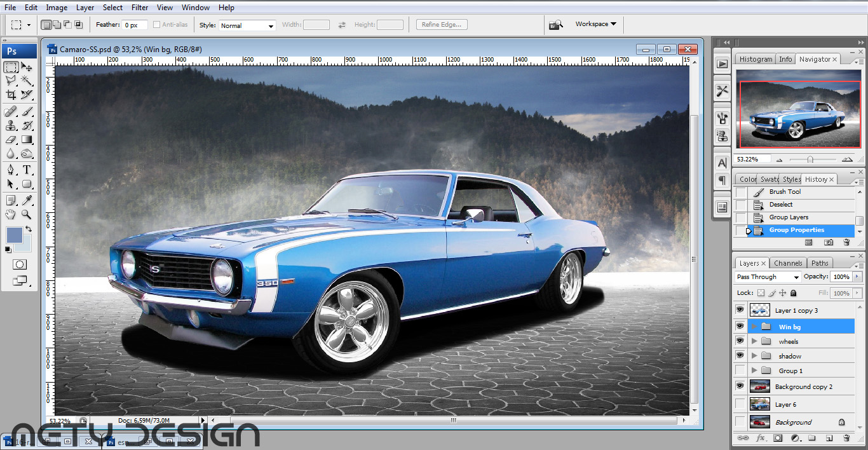Select the Eraser tool

pyautogui.click(x=11, y=140)
